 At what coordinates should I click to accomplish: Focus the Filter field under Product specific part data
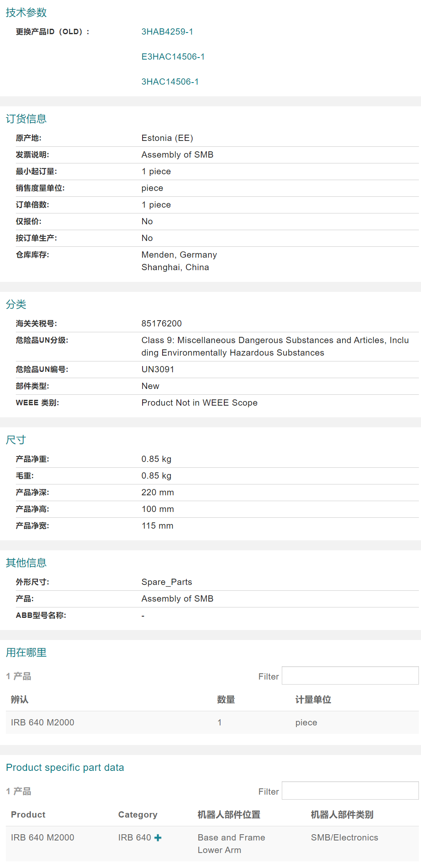[350, 790]
